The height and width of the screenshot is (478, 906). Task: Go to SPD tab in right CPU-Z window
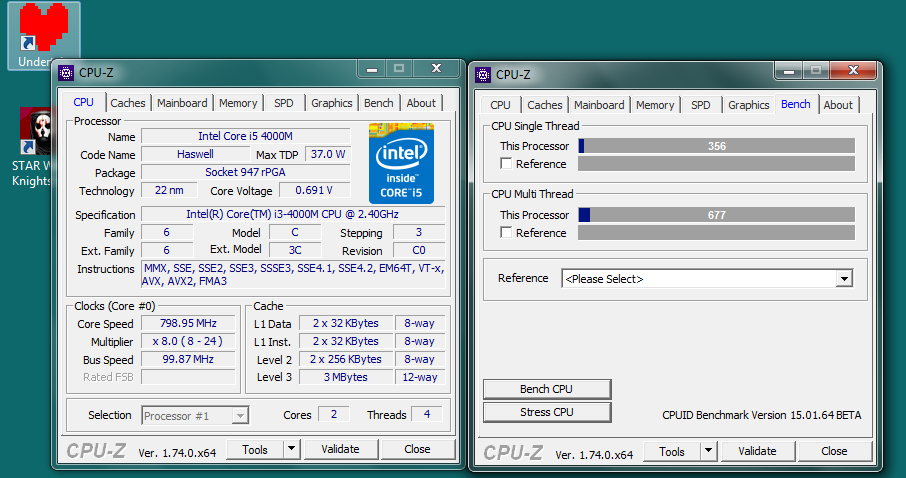(x=701, y=105)
